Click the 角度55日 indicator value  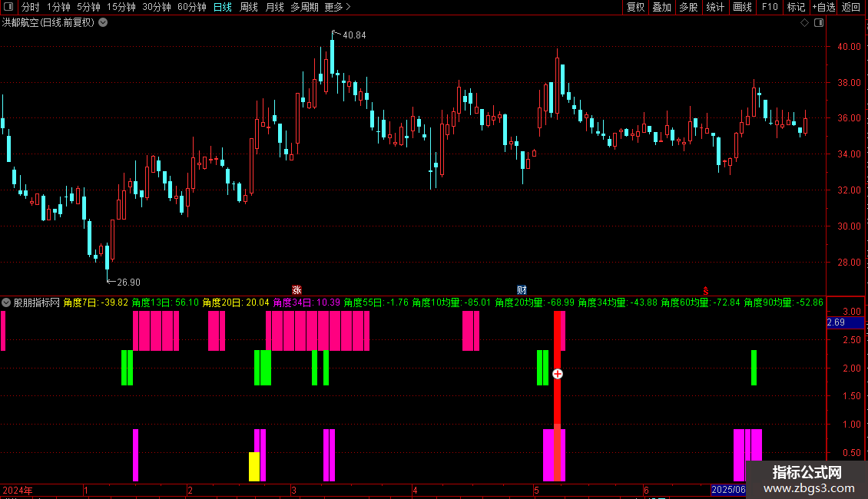pyautogui.click(x=376, y=302)
